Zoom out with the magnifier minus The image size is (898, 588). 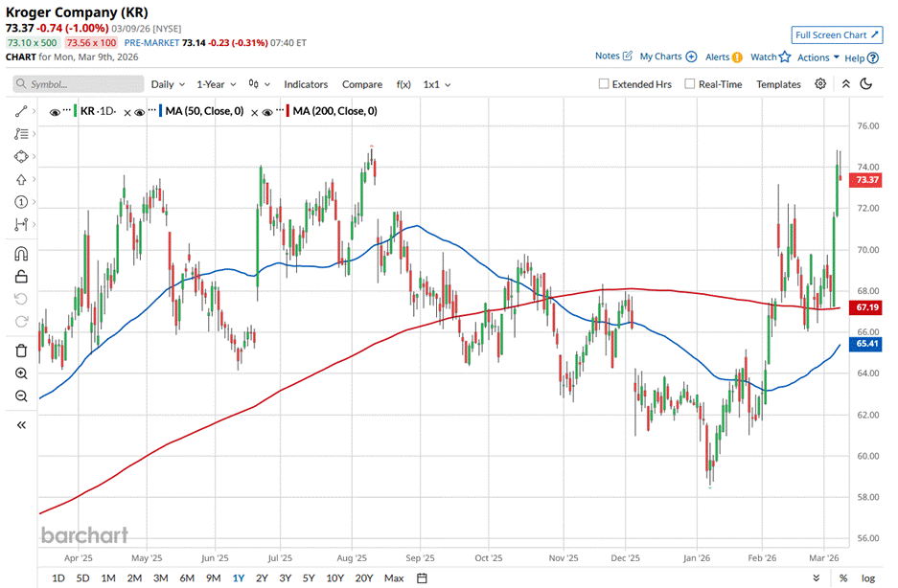[21, 396]
